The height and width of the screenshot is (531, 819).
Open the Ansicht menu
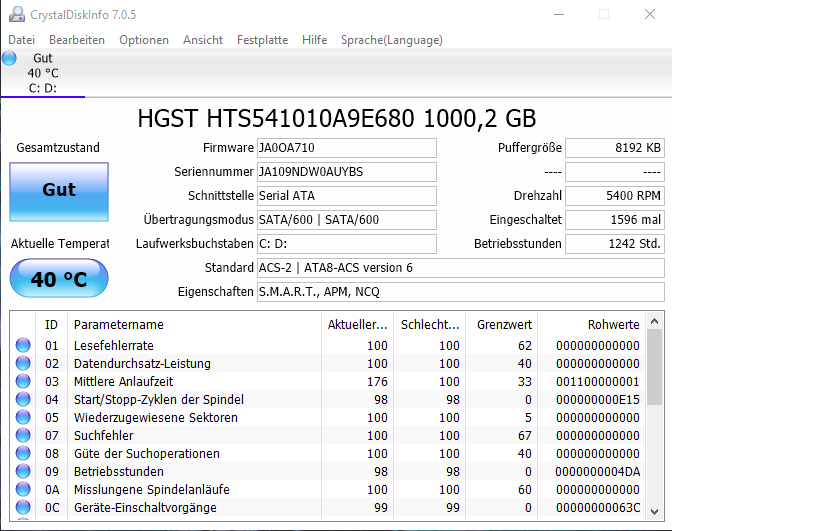[x=203, y=40]
